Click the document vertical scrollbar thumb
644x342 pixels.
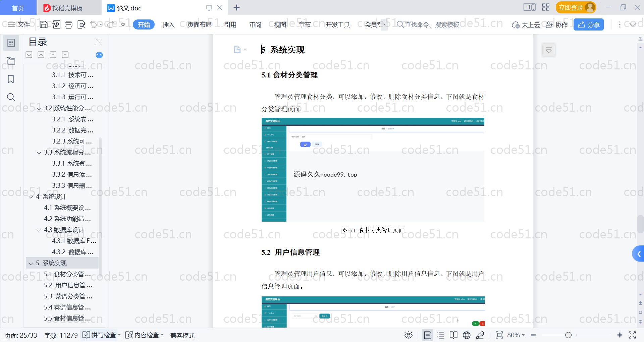point(640,223)
